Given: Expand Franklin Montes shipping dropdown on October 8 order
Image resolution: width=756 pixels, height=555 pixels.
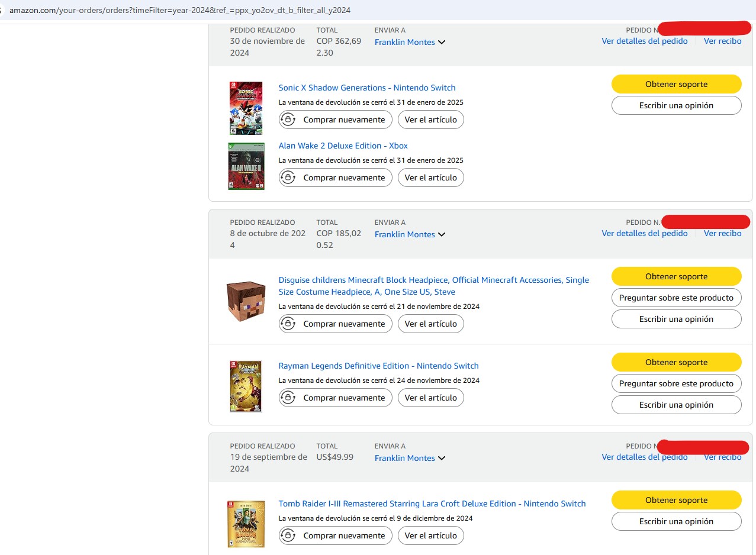Looking at the screenshot, I should (442, 234).
